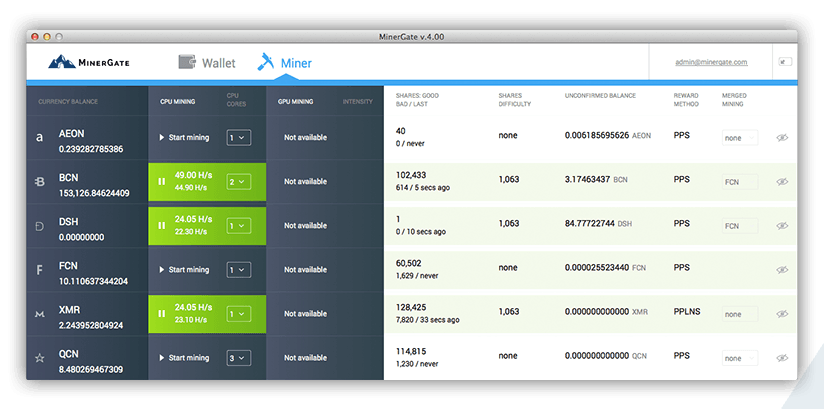Click the MinerGate v.4.00 window title
This screenshot has height=409, width=824.
pyautogui.click(x=411, y=37)
